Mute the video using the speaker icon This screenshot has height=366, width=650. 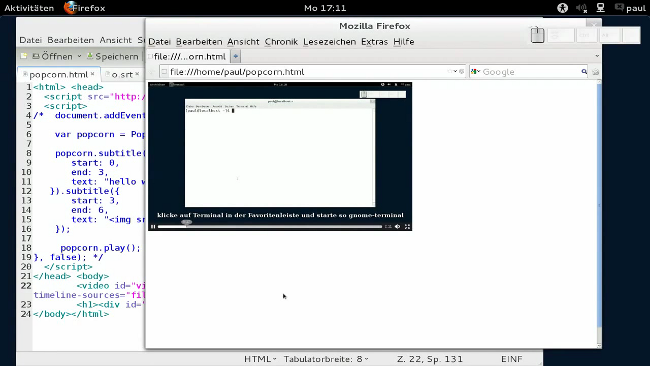tap(398, 226)
